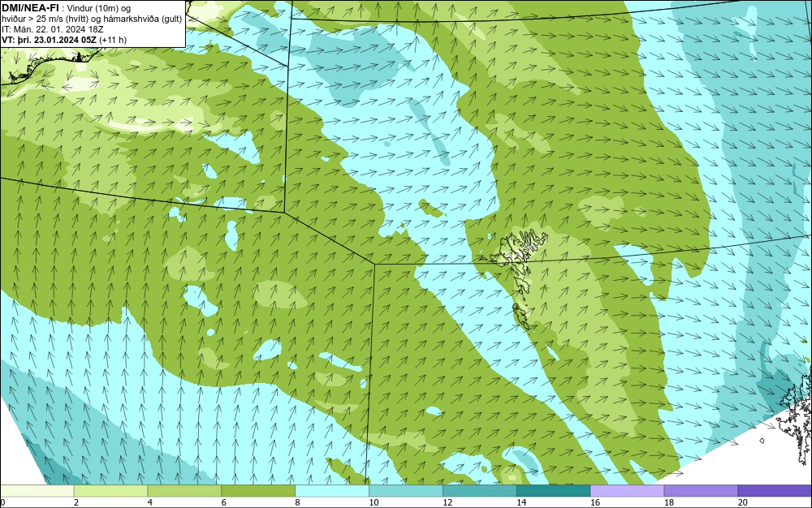Click the 18–20 m/s purple legend swatch

point(702,490)
